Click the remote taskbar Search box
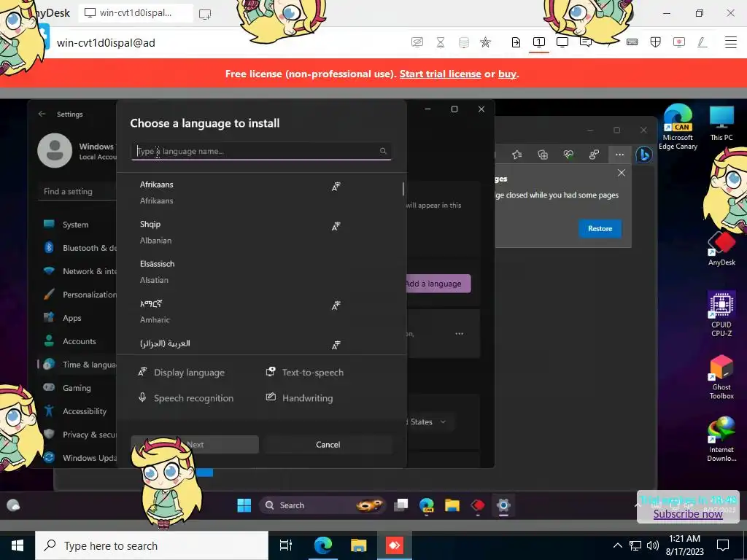Viewport: 747px width, 560px height. click(322, 505)
